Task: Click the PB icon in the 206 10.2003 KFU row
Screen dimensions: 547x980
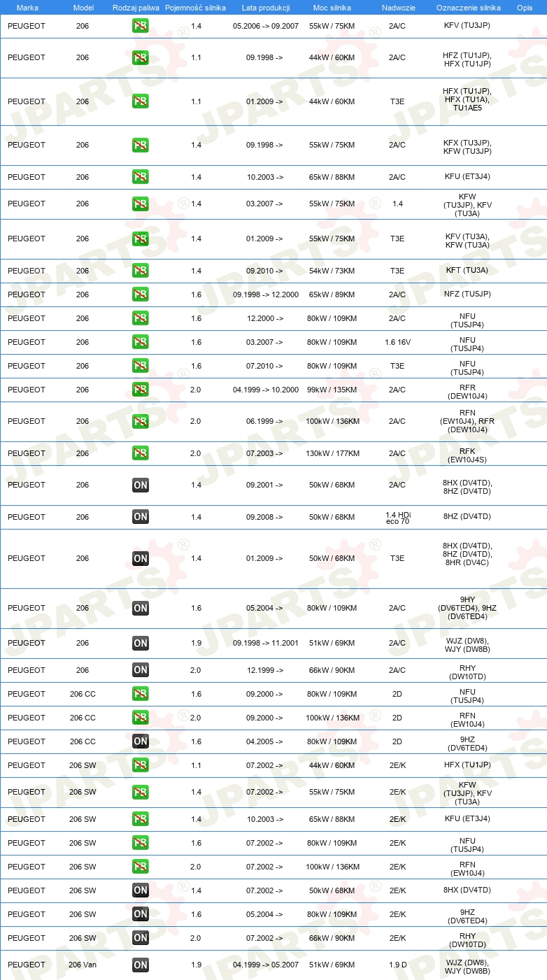Action: pyautogui.click(x=141, y=177)
